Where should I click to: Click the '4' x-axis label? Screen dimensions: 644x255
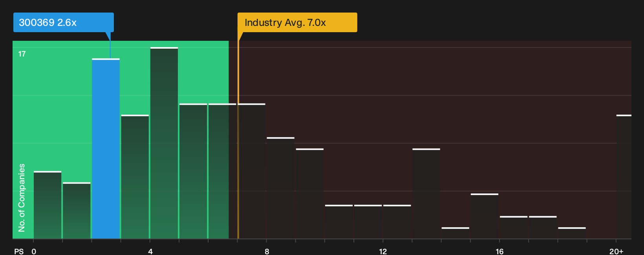click(x=150, y=251)
